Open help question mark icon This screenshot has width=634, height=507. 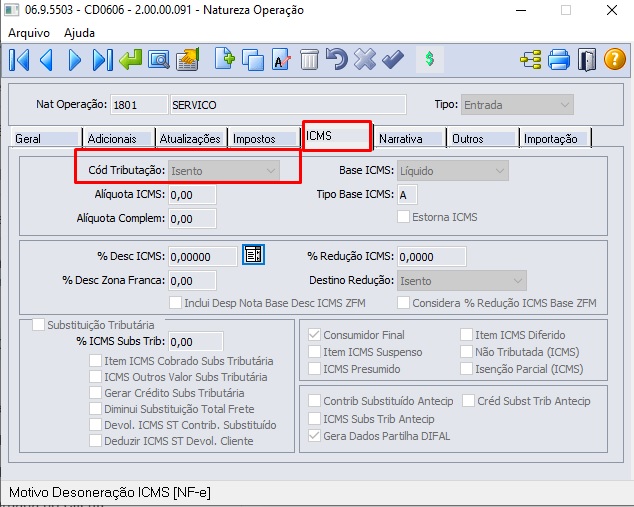tap(615, 59)
